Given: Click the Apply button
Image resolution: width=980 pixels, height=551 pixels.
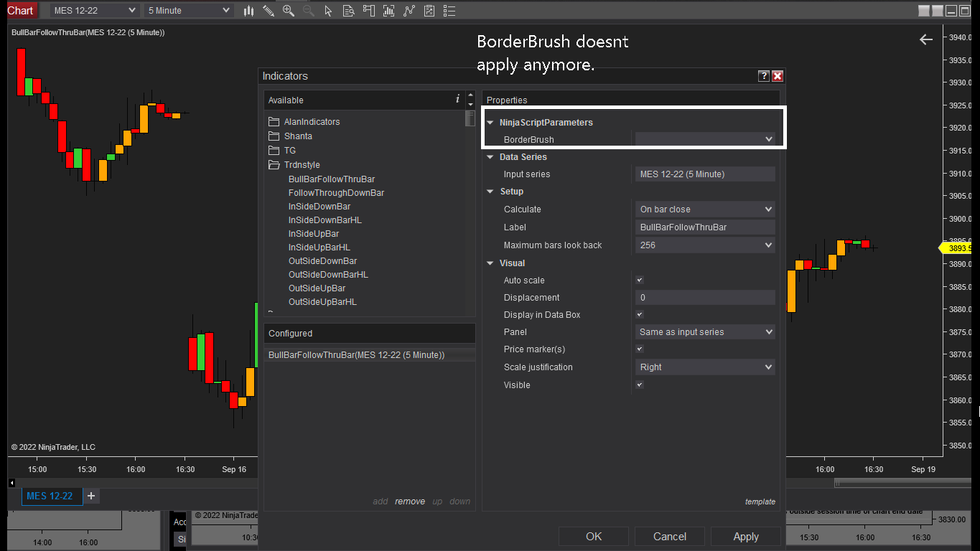Looking at the screenshot, I should coord(746,537).
